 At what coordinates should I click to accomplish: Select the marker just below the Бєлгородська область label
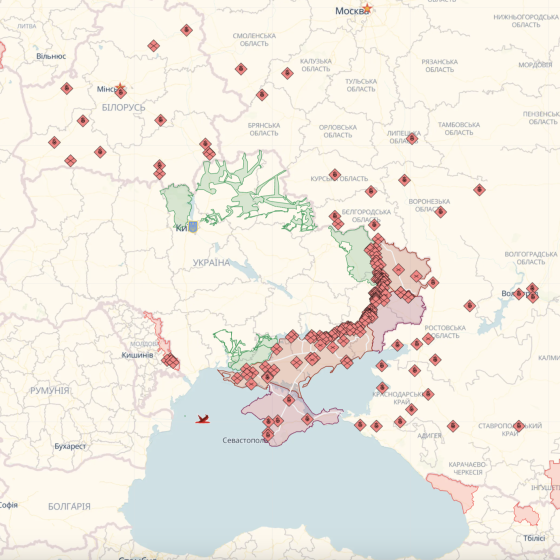click(x=374, y=225)
